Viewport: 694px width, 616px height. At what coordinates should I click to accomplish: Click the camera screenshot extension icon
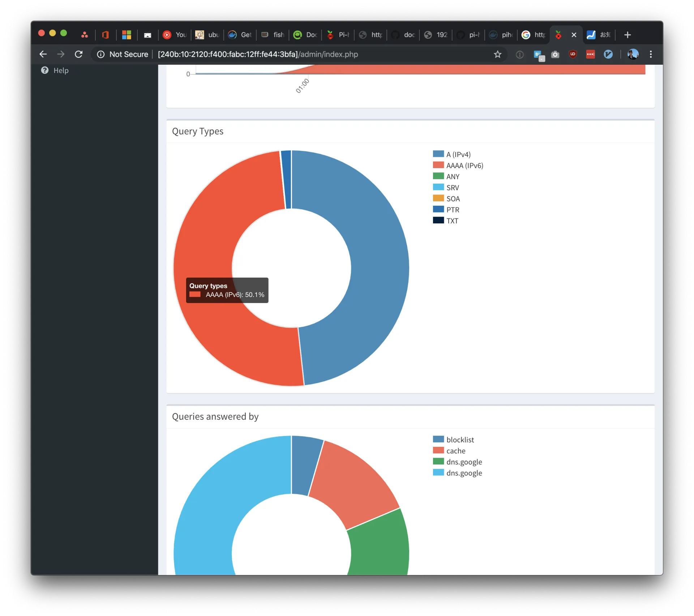pyautogui.click(x=555, y=54)
